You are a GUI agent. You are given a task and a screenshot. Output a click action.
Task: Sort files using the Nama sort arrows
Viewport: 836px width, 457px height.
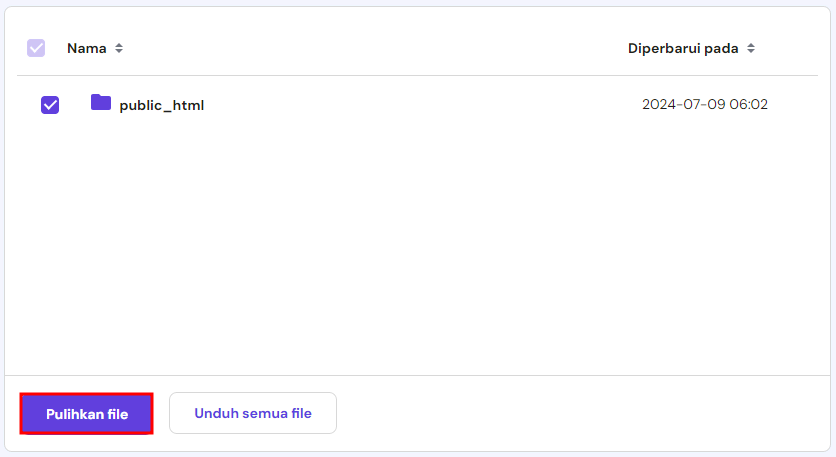119,48
